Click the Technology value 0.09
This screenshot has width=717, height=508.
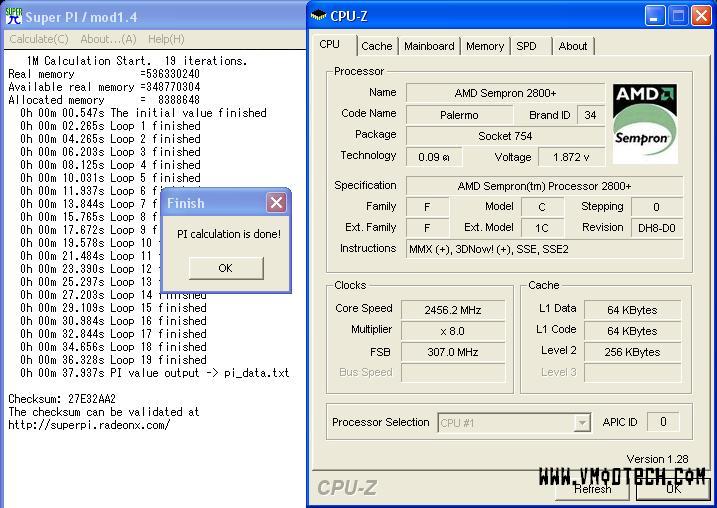(434, 157)
